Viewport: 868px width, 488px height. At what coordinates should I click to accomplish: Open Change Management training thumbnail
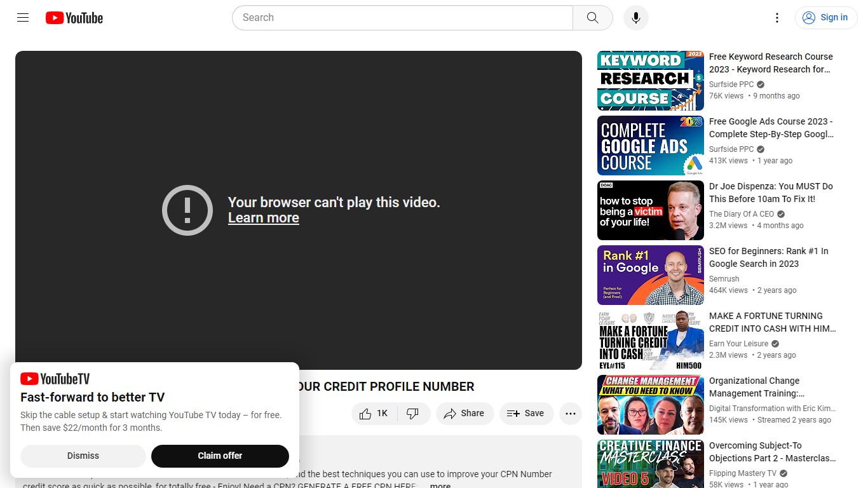[651, 405]
